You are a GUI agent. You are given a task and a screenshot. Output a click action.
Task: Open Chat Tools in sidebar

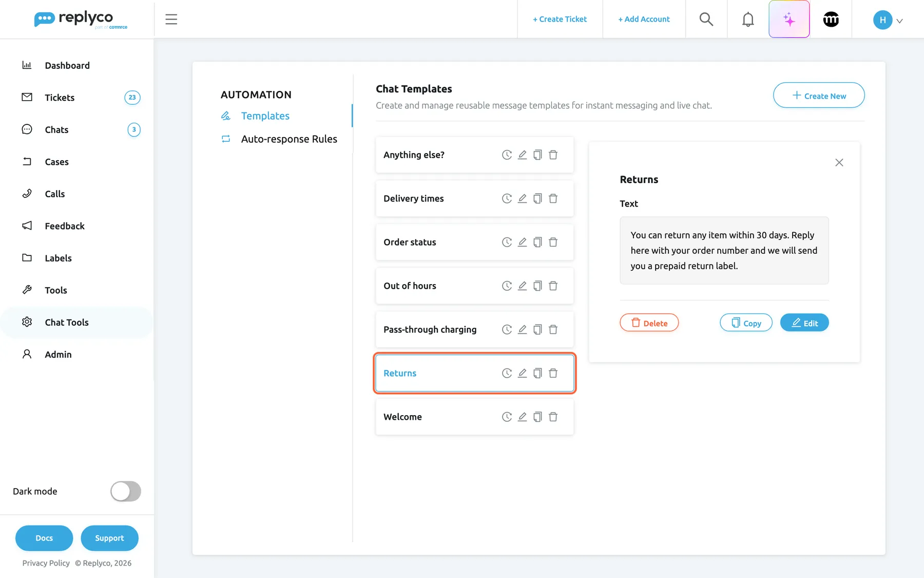(x=77, y=322)
